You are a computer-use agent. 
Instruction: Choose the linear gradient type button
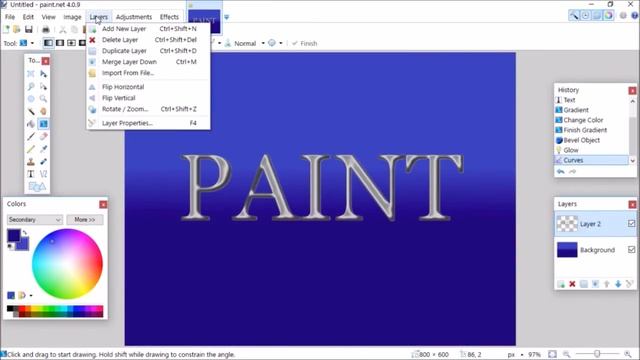tap(48, 43)
